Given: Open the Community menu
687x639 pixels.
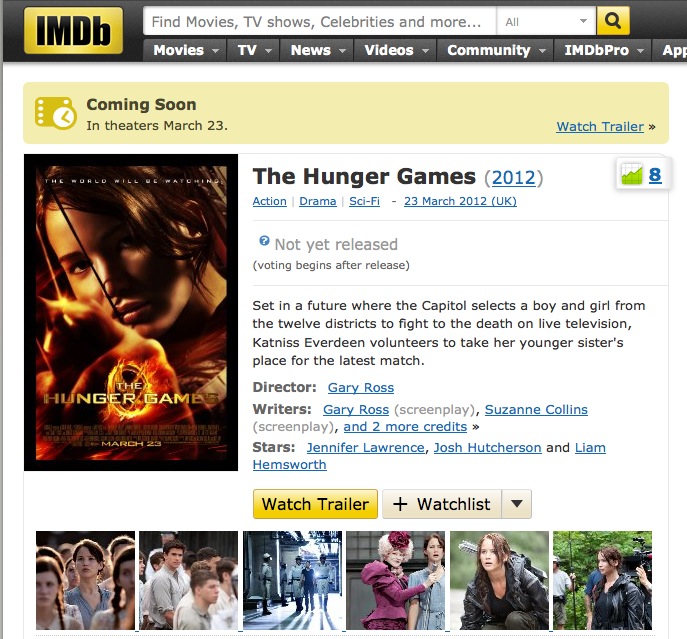Looking at the screenshot, I should click(x=496, y=50).
